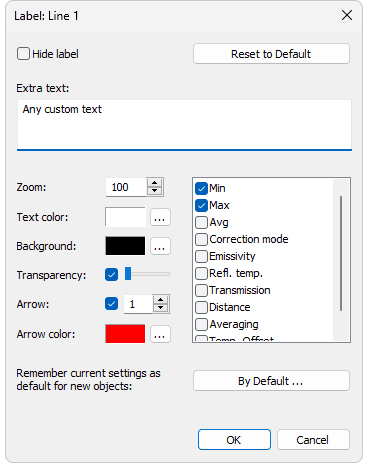Click the Zoom value field
This screenshot has width=368, height=468.
click(x=126, y=187)
